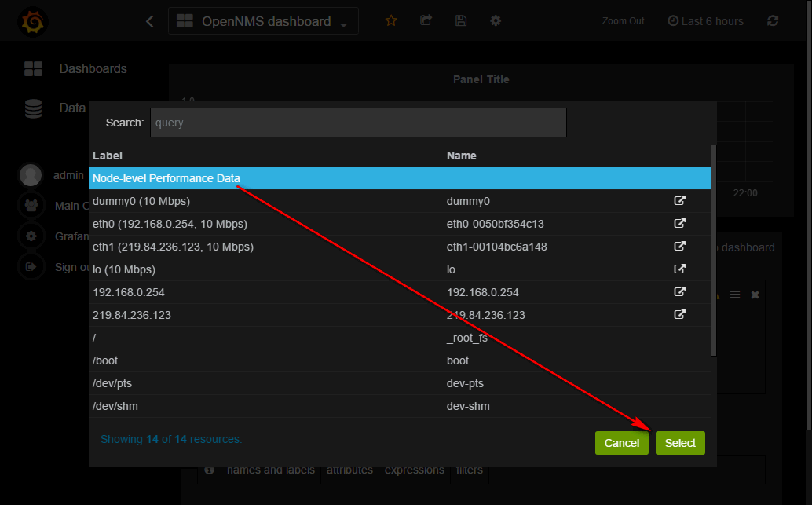Open external link for eth0-0050bf354c13 row
Viewport: 812px width, 505px height.
pyautogui.click(x=679, y=223)
